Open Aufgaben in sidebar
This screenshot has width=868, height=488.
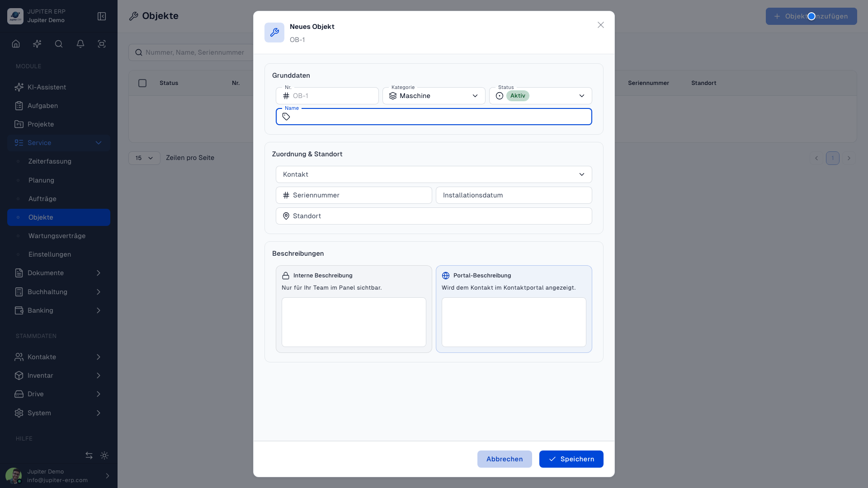59,106
